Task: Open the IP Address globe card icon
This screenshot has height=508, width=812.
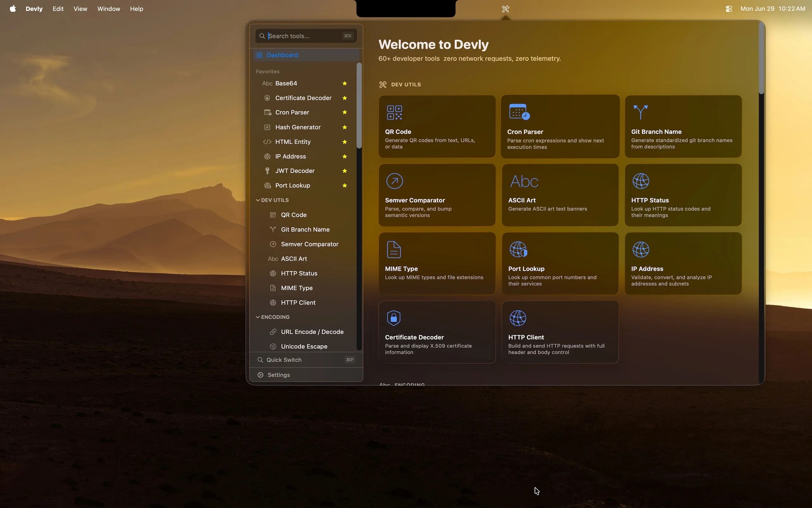Action: (x=640, y=250)
